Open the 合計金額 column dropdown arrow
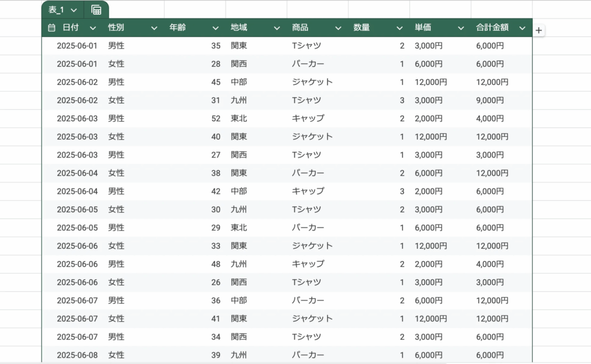 click(x=522, y=28)
